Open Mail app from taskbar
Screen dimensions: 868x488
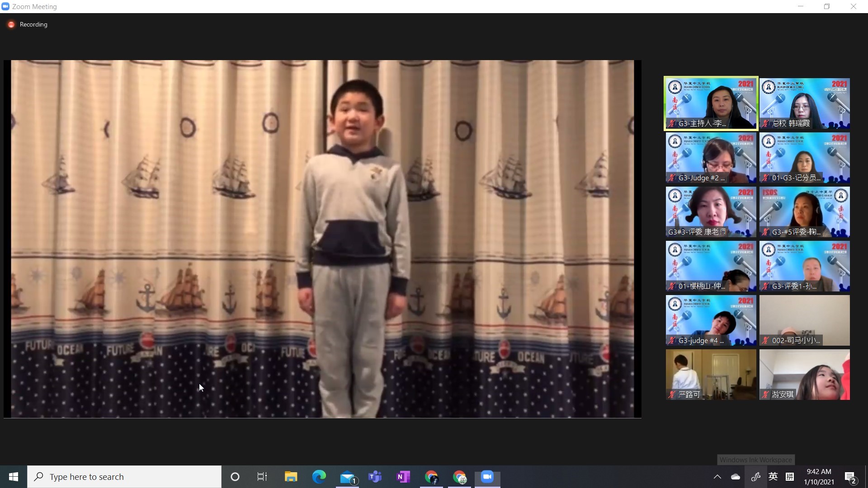(x=348, y=477)
